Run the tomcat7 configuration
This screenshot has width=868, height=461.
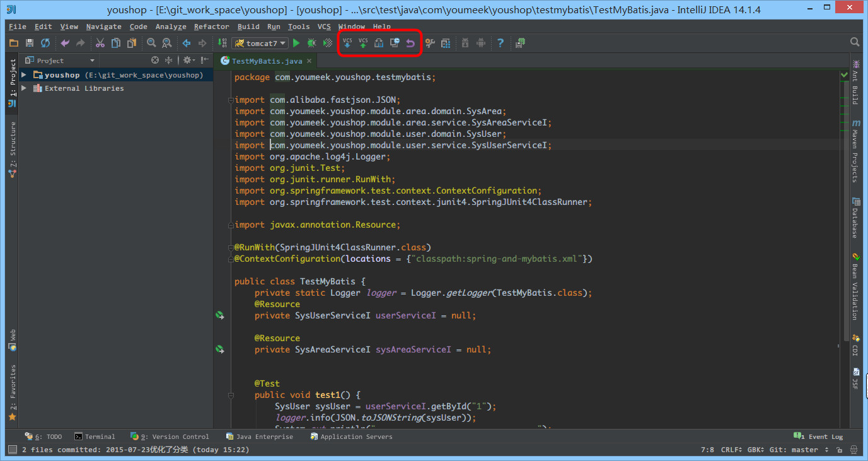coord(296,43)
